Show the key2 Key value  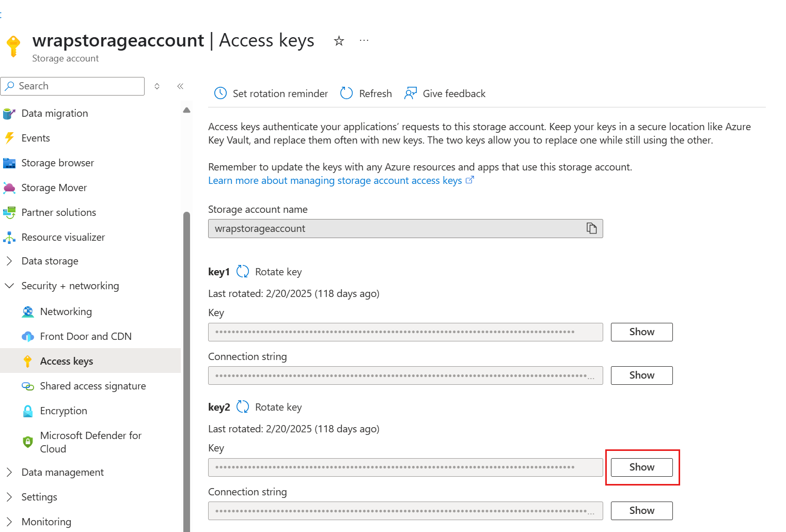point(641,467)
